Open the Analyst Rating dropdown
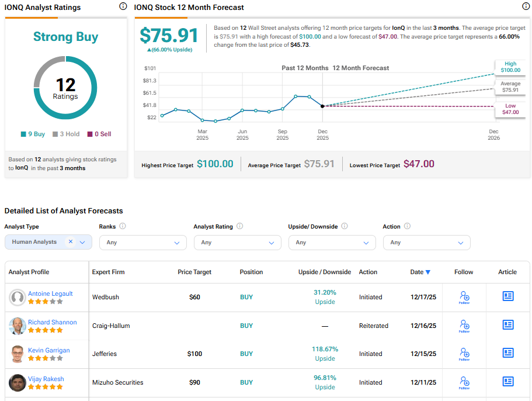 click(237, 243)
